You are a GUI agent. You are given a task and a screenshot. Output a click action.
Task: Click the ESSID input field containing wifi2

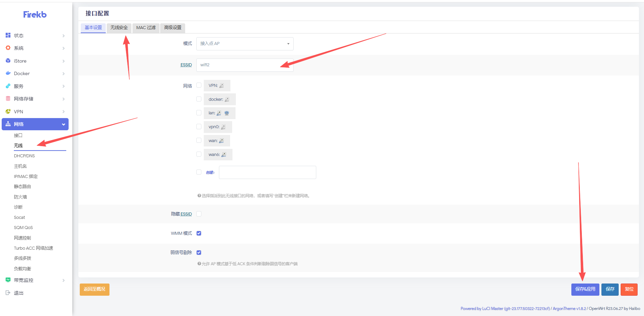point(245,65)
